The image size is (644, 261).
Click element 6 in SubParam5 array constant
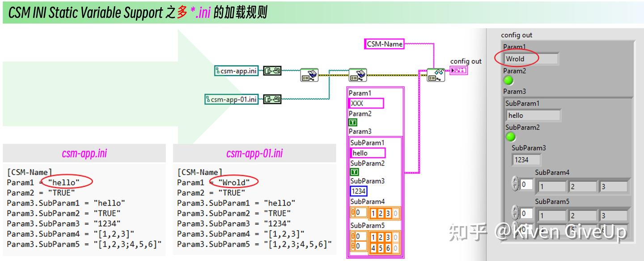389,248
